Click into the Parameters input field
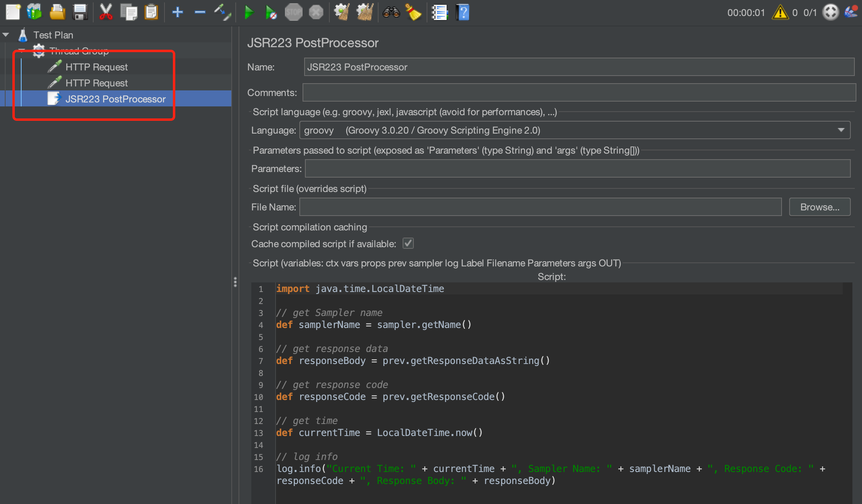The height and width of the screenshot is (504, 862). 577,168
